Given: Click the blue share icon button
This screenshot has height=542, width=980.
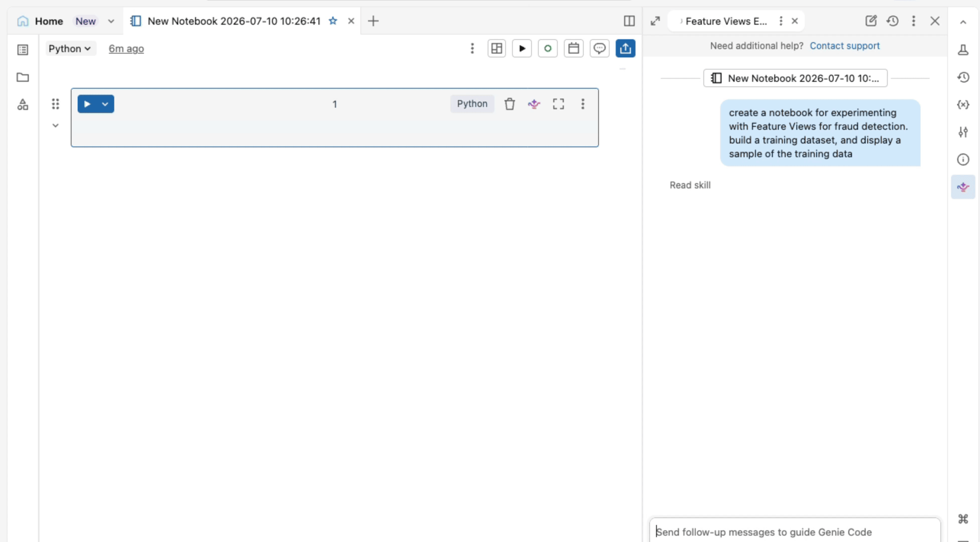Looking at the screenshot, I should (x=625, y=49).
